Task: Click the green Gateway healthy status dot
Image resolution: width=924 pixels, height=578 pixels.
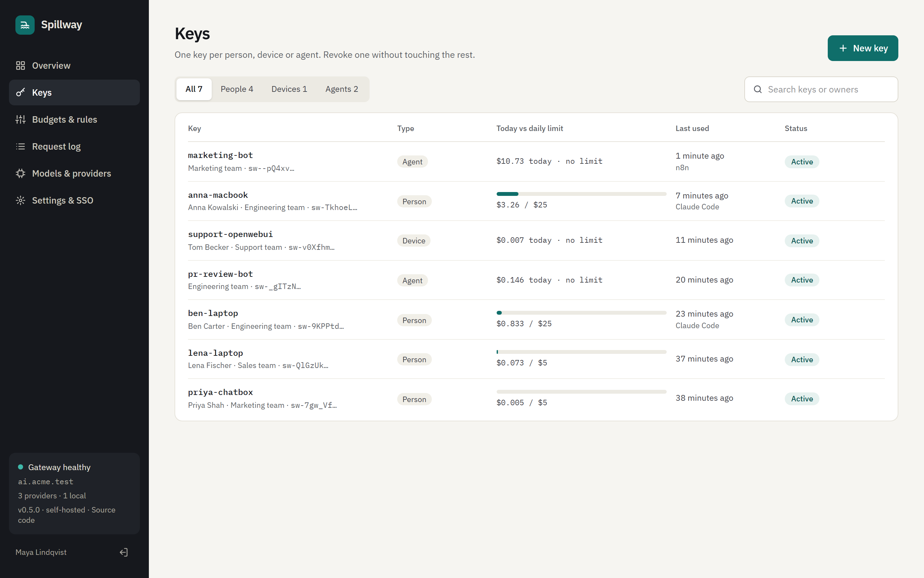Action: [x=21, y=467]
